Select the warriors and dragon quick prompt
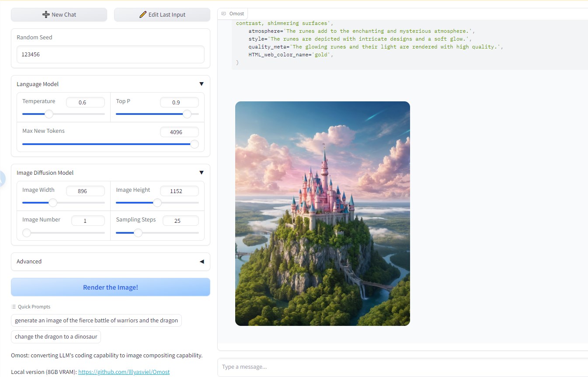Viewport: 588px width, 377px height. pyautogui.click(x=96, y=320)
